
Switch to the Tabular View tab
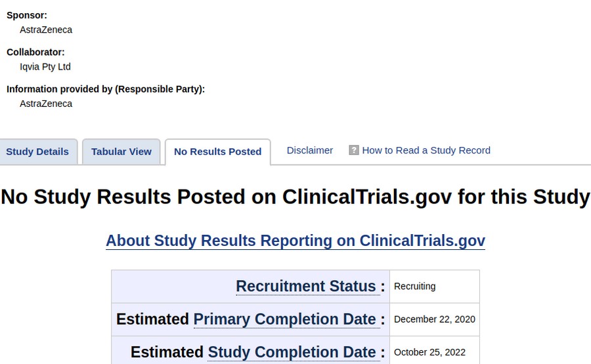(x=121, y=152)
